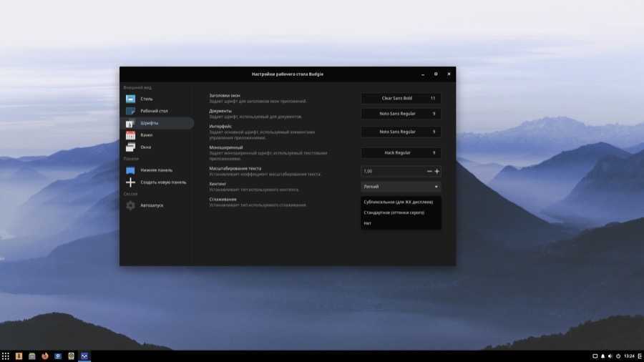Open the Стиль section in sidebar
The height and width of the screenshot is (362, 644).
[157, 99]
